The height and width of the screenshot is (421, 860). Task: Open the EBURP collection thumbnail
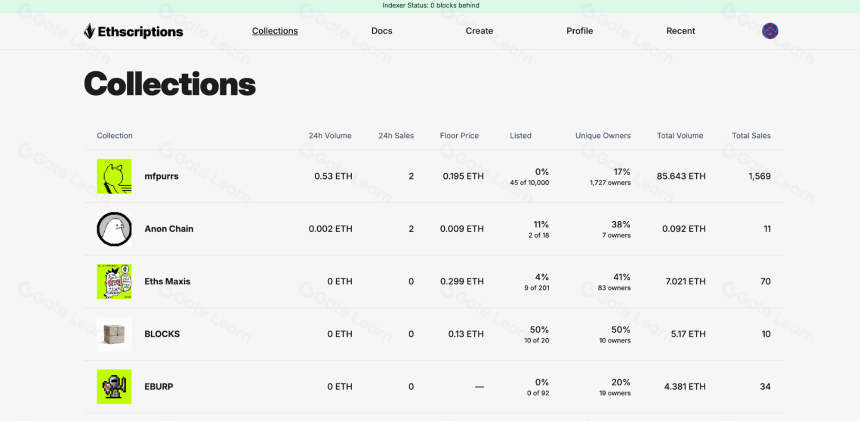click(114, 386)
